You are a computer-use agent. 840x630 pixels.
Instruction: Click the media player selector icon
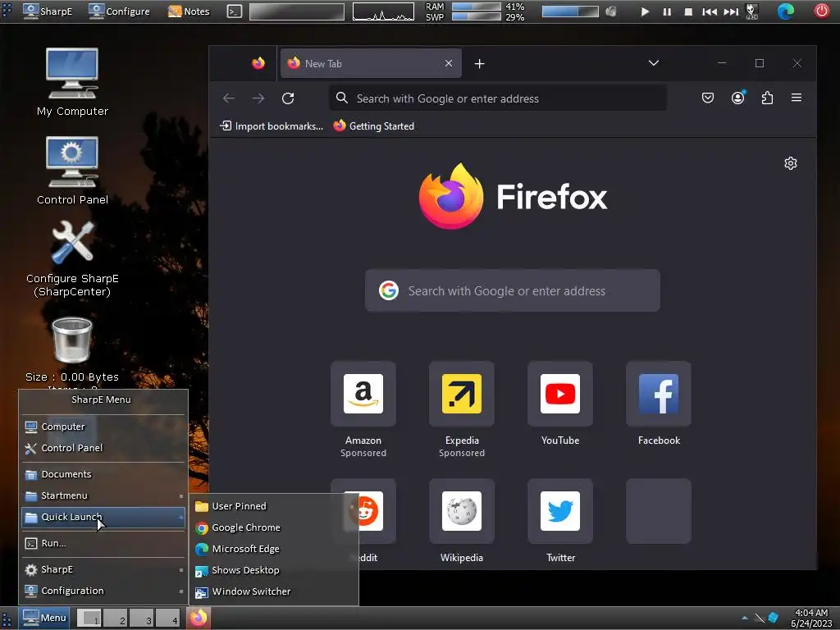(751, 11)
